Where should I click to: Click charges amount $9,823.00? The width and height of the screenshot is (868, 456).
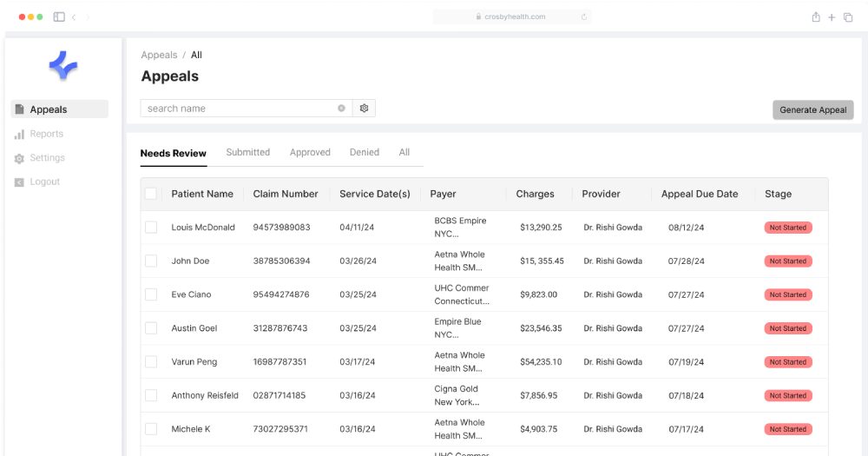click(x=539, y=294)
